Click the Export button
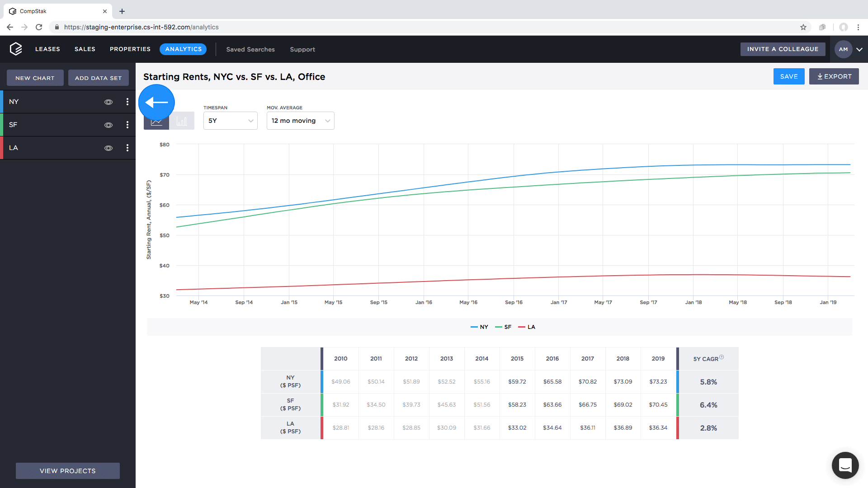The height and width of the screenshot is (488, 868). 834,76
